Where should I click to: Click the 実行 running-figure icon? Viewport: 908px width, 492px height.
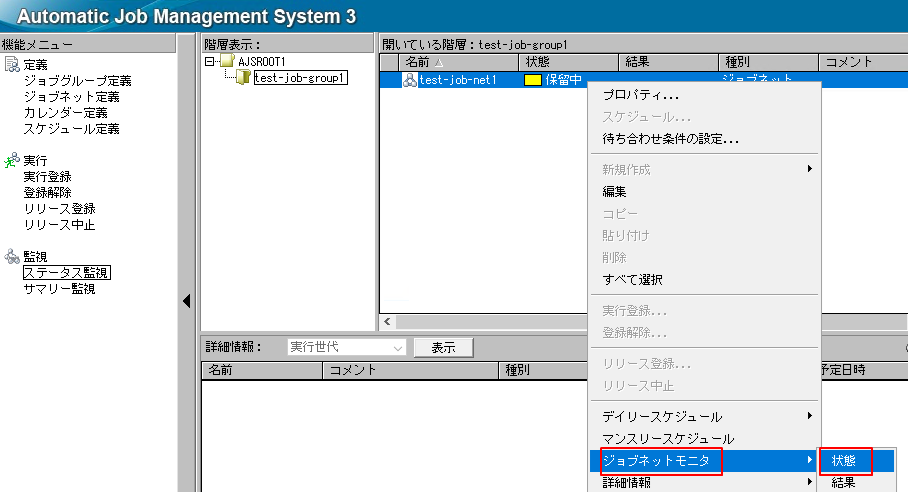pos(12,160)
